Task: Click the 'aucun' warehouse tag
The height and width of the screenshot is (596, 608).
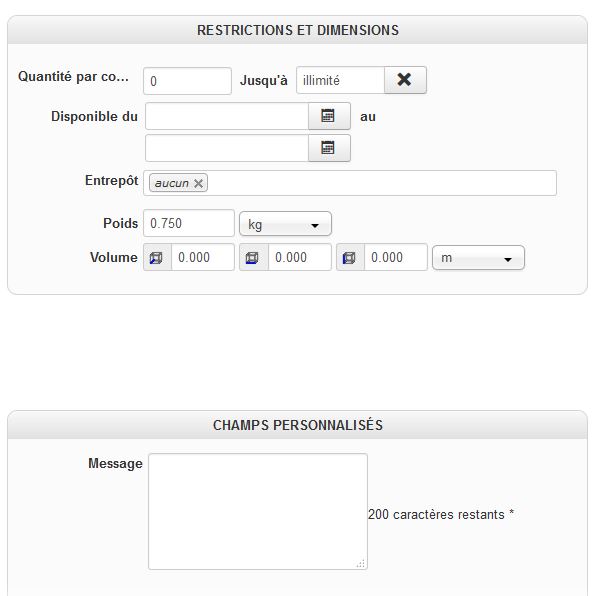Action: point(171,183)
